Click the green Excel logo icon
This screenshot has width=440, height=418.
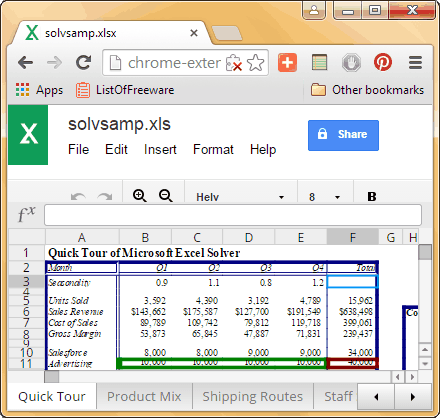pyautogui.click(x=28, y=135)
